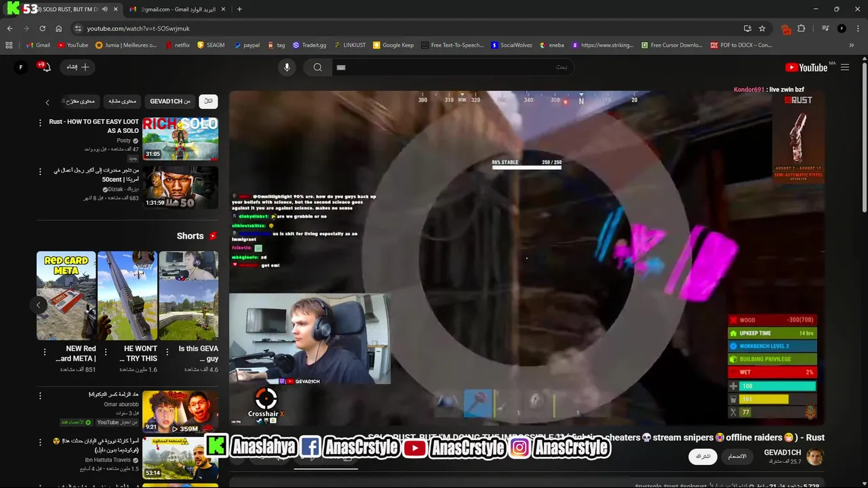Open the on-screen keyboard icon in search box
Image resolution: width=868 pixels, height=488 pixels.
coord(341,67)
